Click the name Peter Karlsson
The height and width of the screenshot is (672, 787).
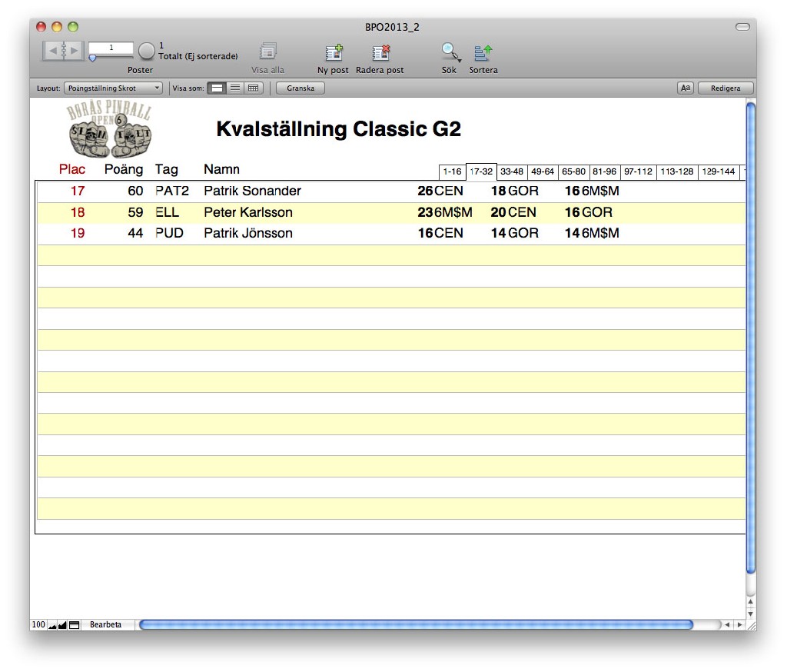pos(248,212)
